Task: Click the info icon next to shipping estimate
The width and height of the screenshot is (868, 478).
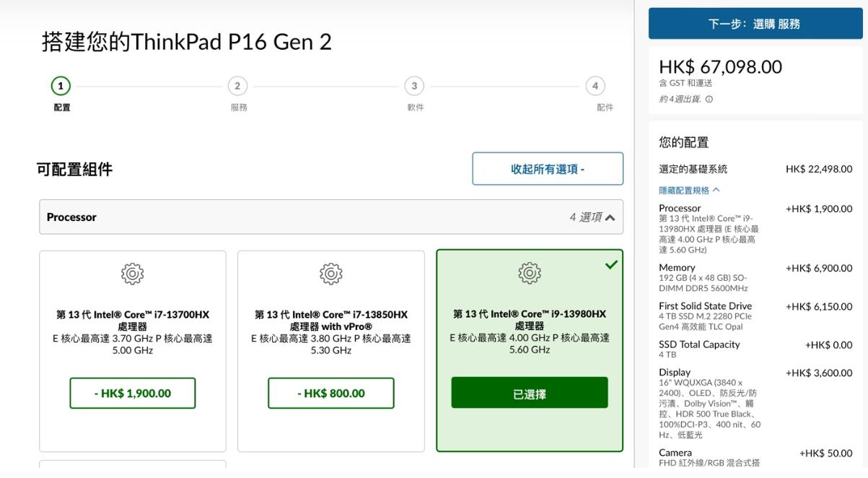Action: coord(709,100)
